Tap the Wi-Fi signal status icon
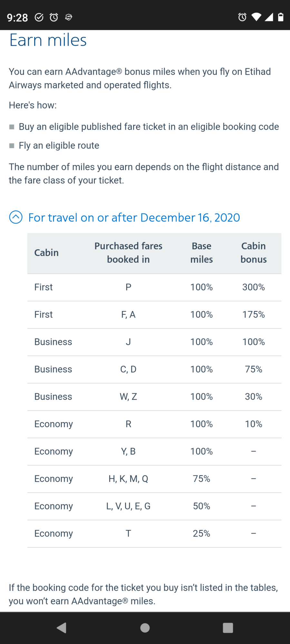This screenshot has height=644, width=290. click(256, 17)
